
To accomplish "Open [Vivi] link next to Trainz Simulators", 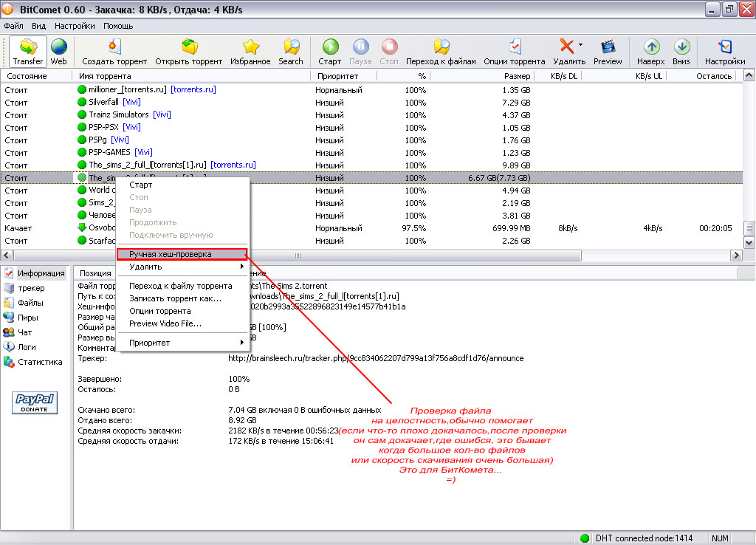I will (x=162, y=114).
